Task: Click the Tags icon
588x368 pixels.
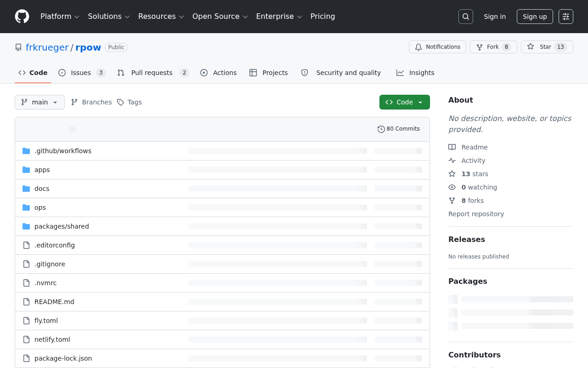Action: [120, 102]
